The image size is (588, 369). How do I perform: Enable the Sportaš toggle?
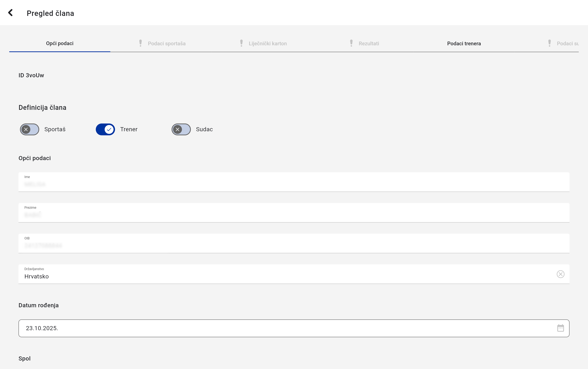click(30, 129)
